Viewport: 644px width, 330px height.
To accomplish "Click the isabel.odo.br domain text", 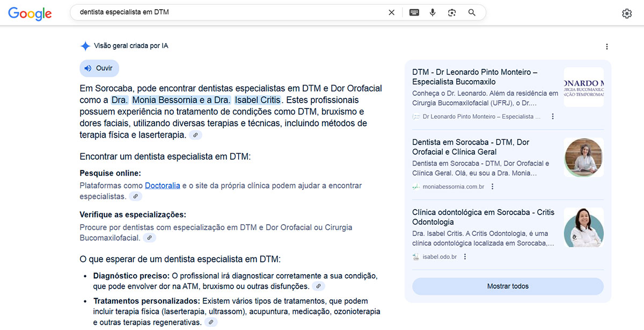I will 440,257.
